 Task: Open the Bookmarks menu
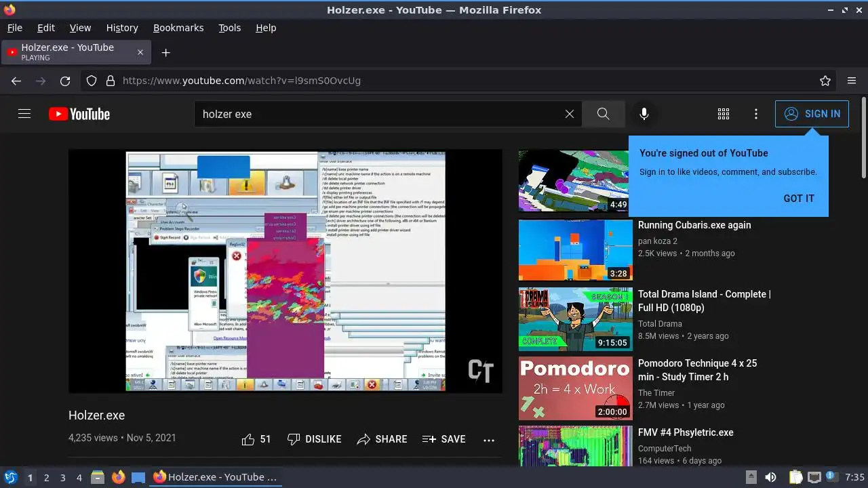click(178, 28)
